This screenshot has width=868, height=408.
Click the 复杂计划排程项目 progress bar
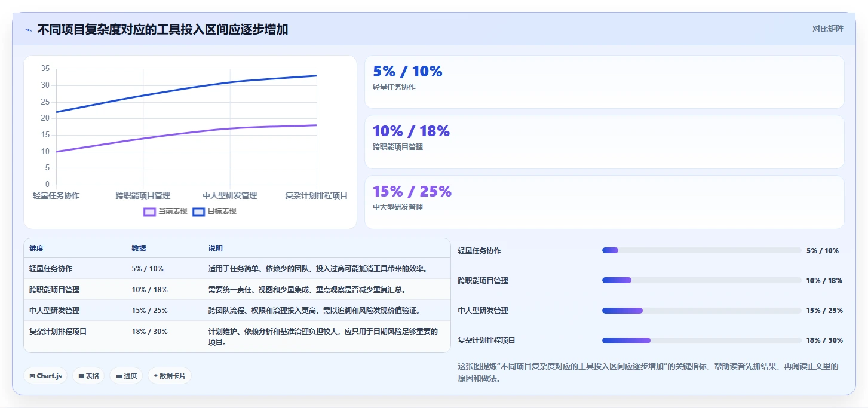pos(702,340)
